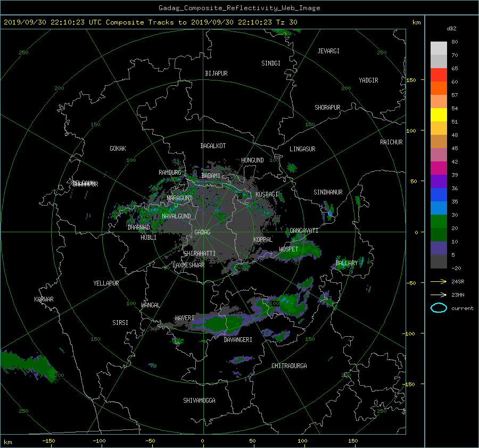Click the green storm cell near map's southwest corner

[x=29, y=365]
